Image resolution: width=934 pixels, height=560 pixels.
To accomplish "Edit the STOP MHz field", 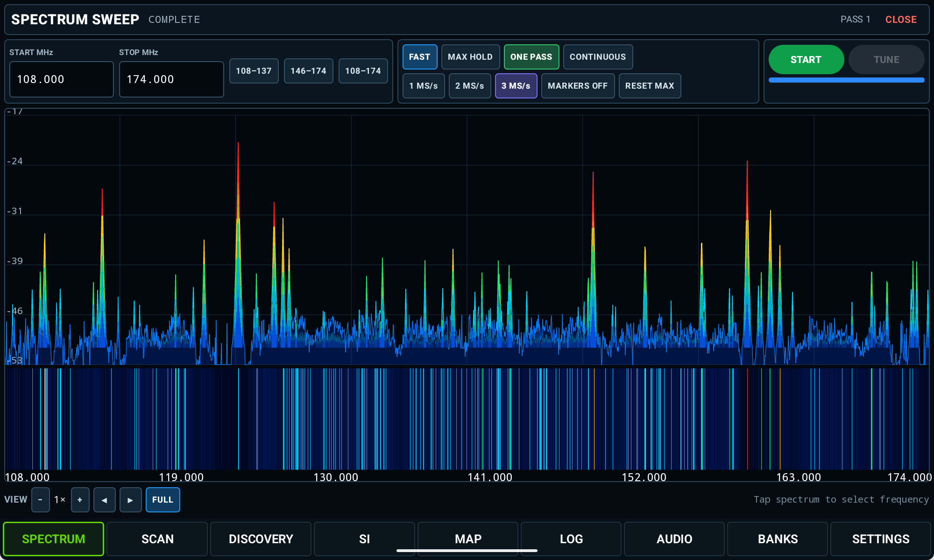I will [x=171, y=79].
